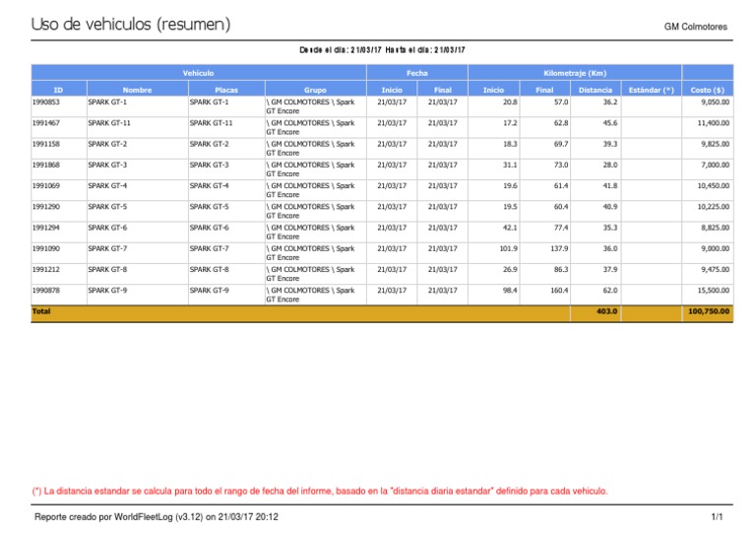Click kilometraje inicio value 98.4
The height and width of the screenshot is (535, 756).
[x=510, y=290]
